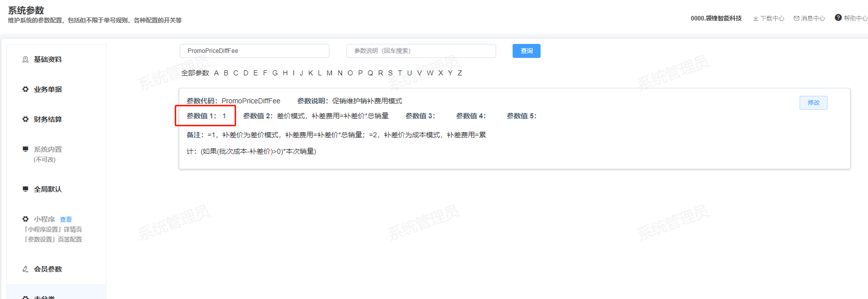The height and width of the screenshot is (299, 868).
Task: Click the 消息中心 envelope icon
Action: [797, 18]
